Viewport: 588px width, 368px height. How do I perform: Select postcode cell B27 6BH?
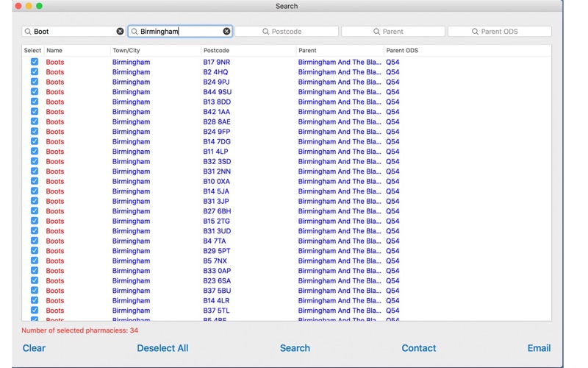tap(217, 211)
